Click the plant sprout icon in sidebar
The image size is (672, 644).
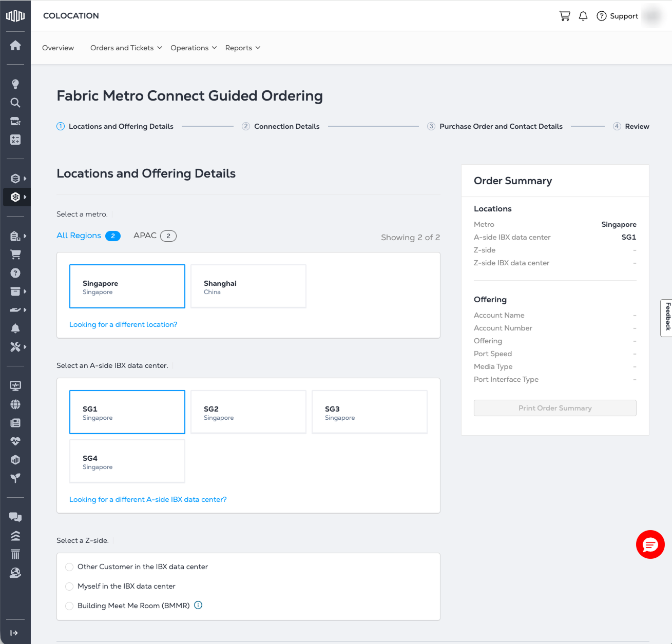tap(15, 478)
